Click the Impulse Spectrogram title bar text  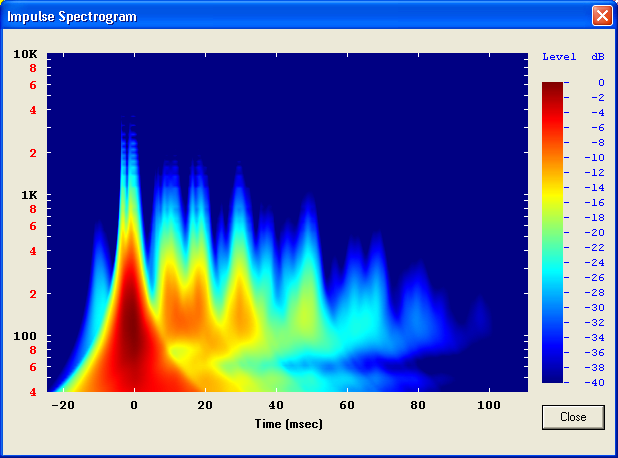pyautogui.click(x=72, y=17)
